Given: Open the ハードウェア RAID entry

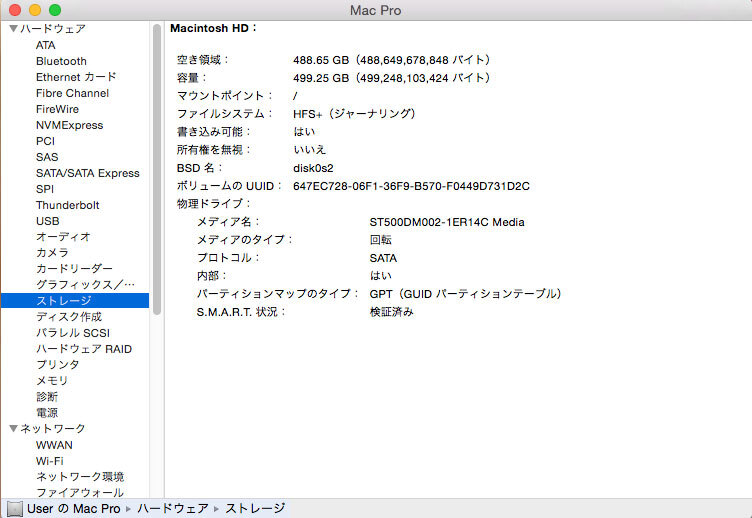Looking at the screenshot, I should tap(84, 349).
